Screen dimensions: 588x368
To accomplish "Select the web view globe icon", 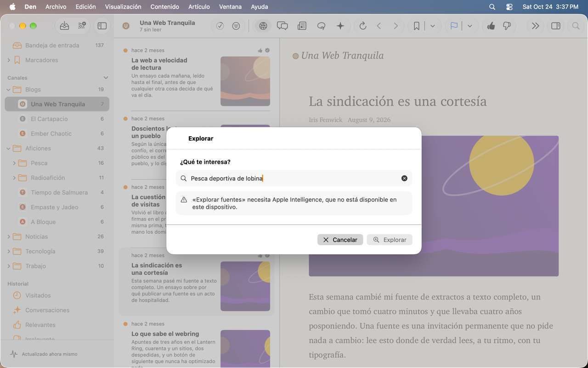I will pyautogui.click(x=263, y=26).
